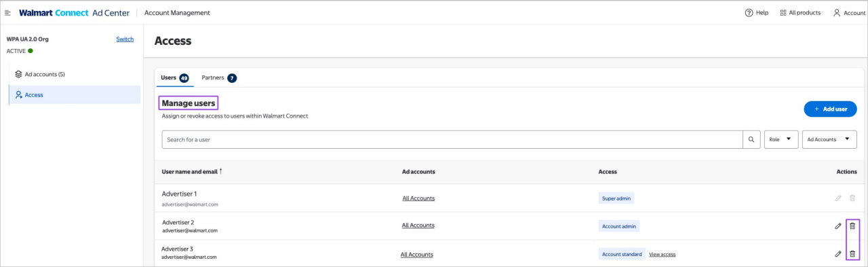Open the Account profile menu
868x267 pixels.
[x=849, y=13]
